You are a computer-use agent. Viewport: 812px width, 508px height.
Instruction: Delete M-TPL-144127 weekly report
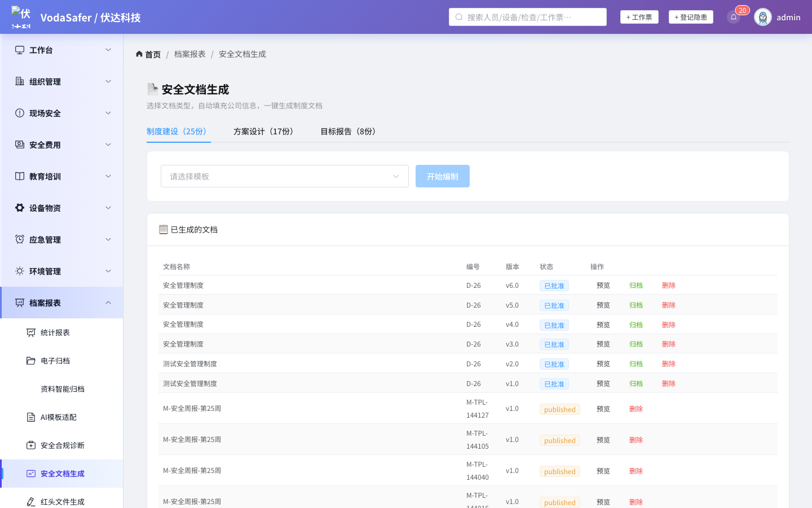click(x=636, y=409)
